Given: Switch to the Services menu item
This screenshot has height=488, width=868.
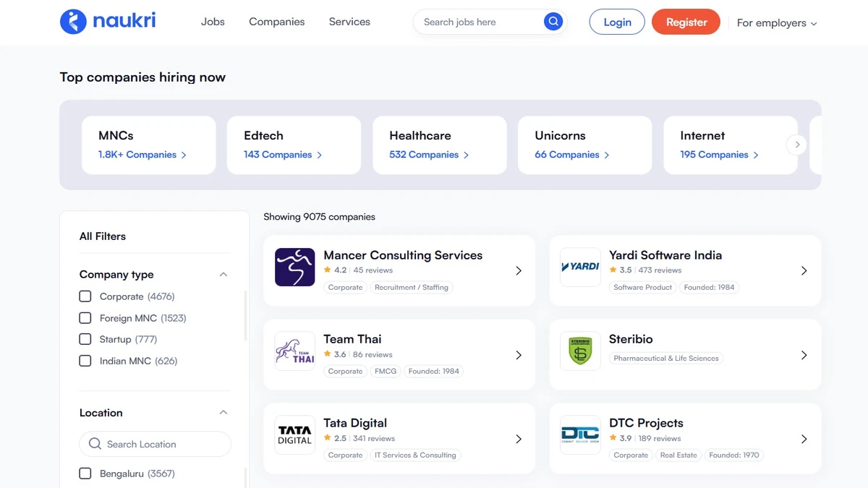Looking at the screenshot, I should 349,22.
